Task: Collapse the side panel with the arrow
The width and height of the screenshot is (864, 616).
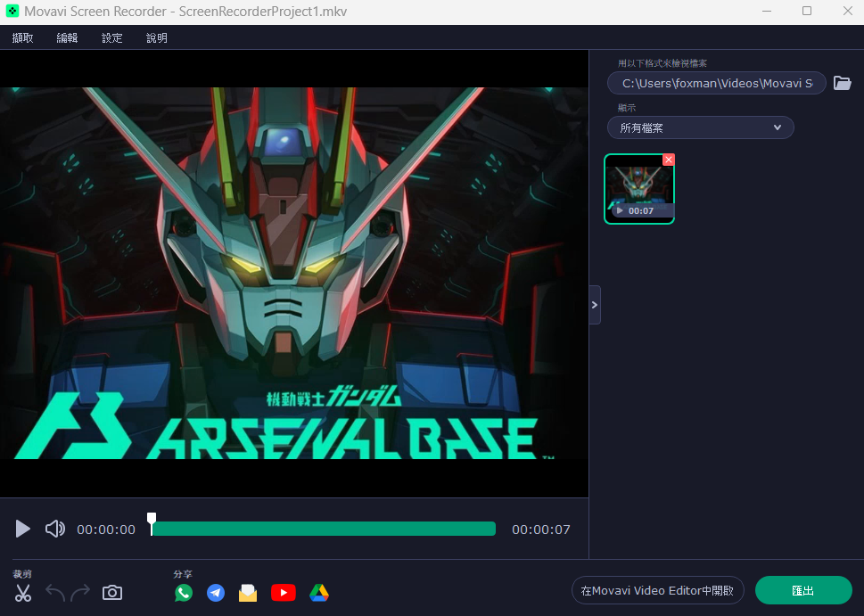Action: click(595, 305)
